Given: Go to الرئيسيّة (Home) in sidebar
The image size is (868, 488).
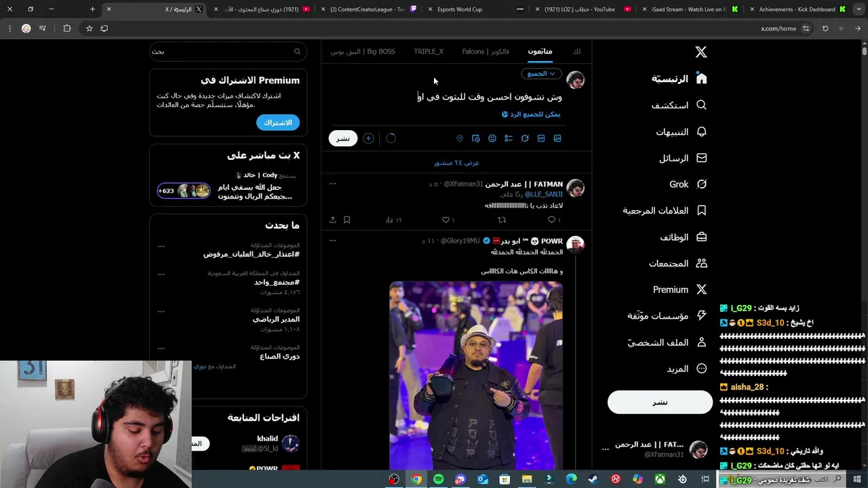Looking at the screenshot, I should (x=679, y=79).
